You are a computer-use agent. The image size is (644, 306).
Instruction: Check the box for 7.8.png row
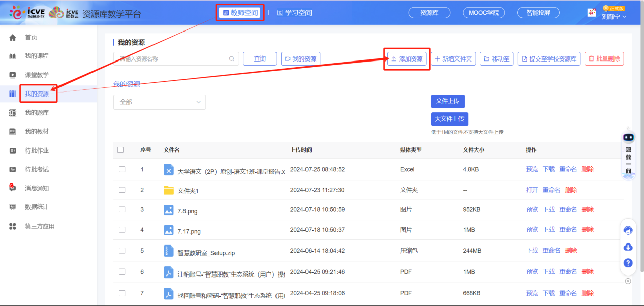click(x=122, y=209)
